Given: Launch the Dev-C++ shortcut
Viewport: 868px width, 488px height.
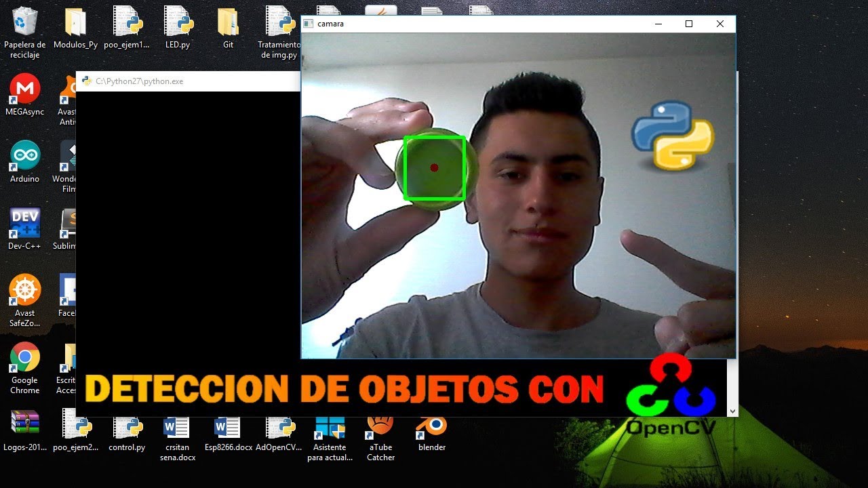Looking at the screenshot, I should tap(25, 224).
